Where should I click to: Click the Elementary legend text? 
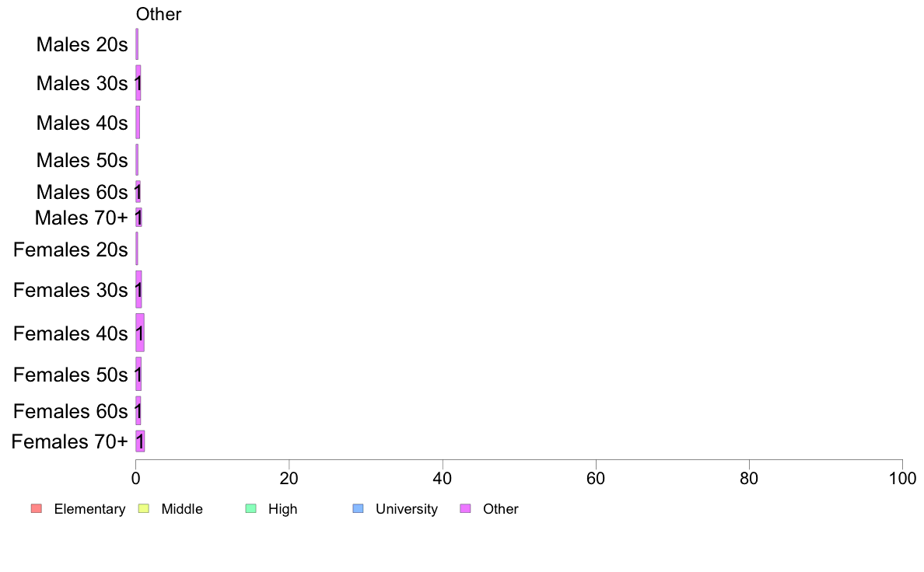(x=89, y=509)
